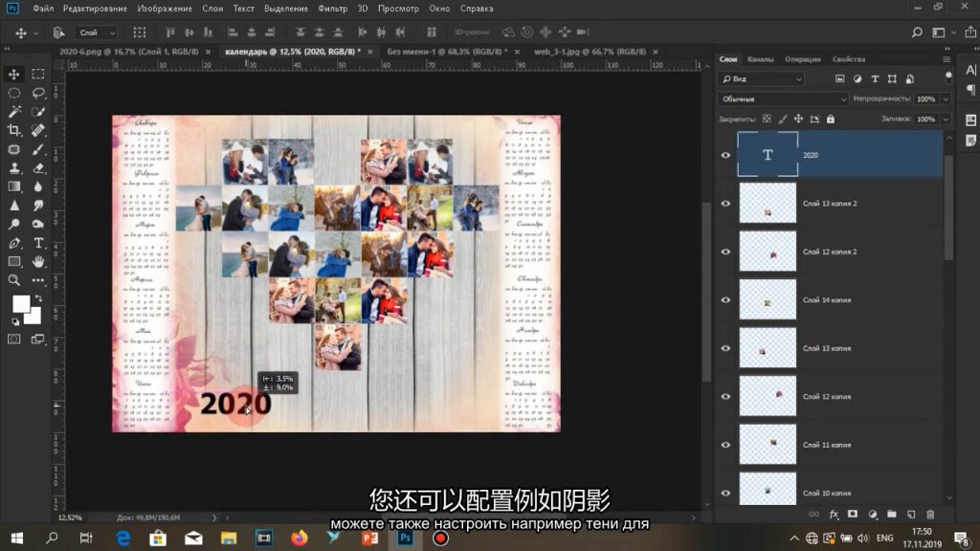Select the Eraser tool
The image size is (980, 551).
coord(38,168)
